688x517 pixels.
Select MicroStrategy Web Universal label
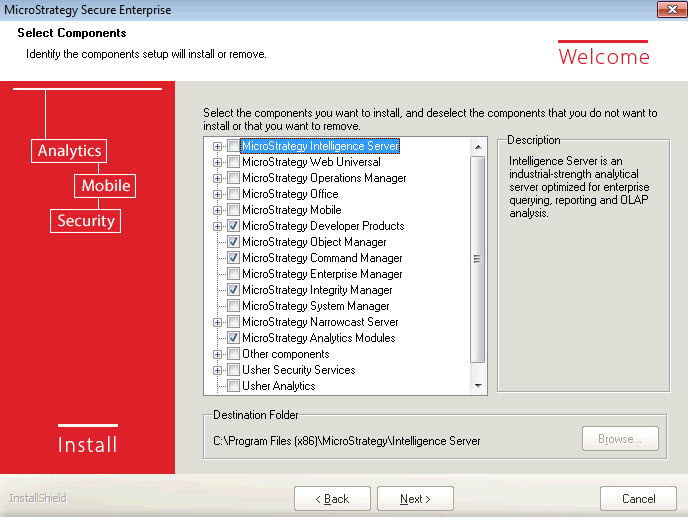point(311,162)
